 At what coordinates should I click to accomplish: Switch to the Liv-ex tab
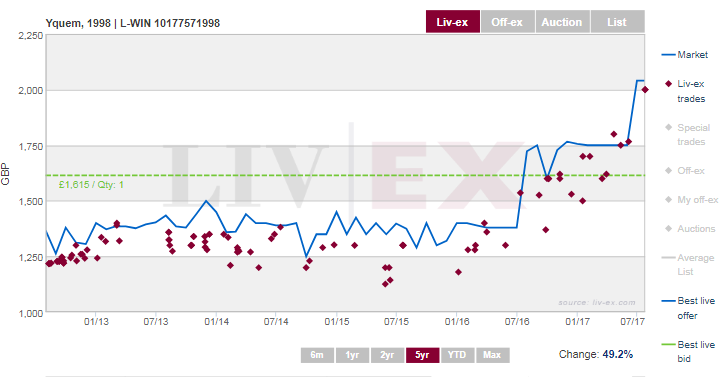(453, 22)
